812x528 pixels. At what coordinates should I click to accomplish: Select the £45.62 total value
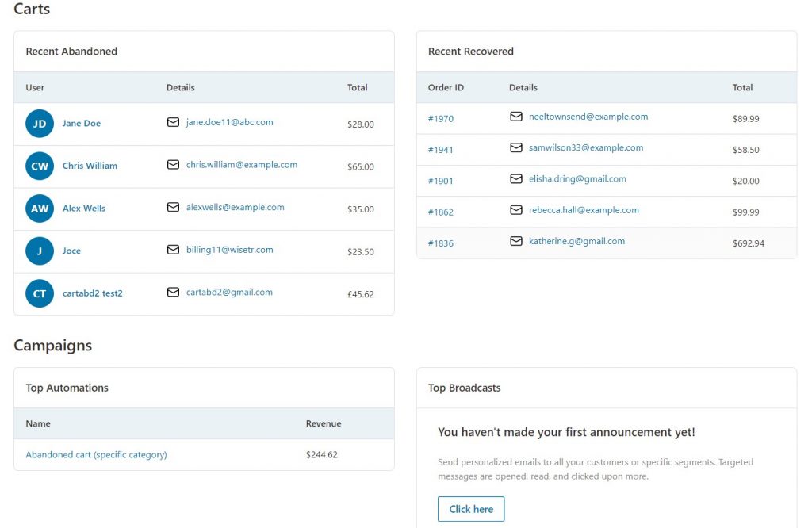click(x=361, y=294)
